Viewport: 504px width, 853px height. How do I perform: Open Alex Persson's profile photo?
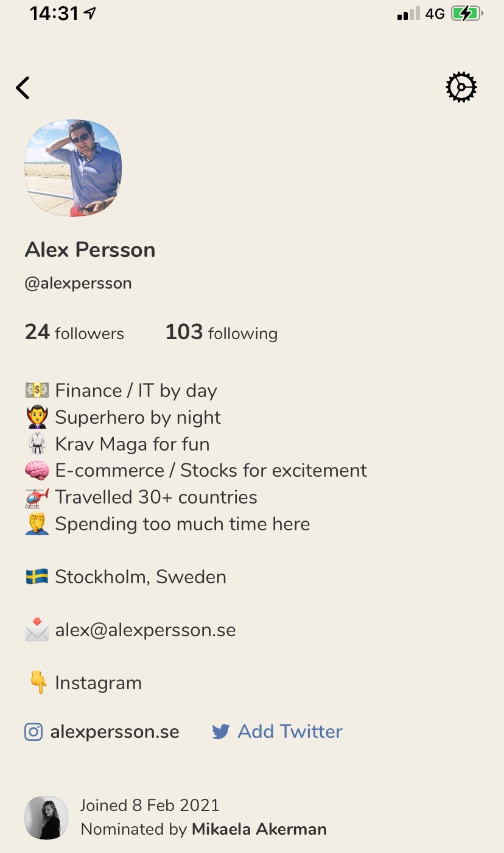73,168
